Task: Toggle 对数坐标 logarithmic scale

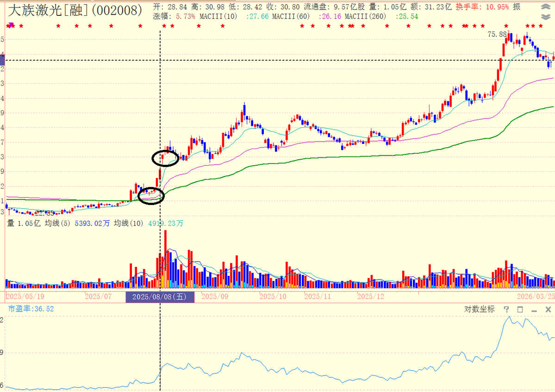Action: pyautogui.click(x=479, y=309)
